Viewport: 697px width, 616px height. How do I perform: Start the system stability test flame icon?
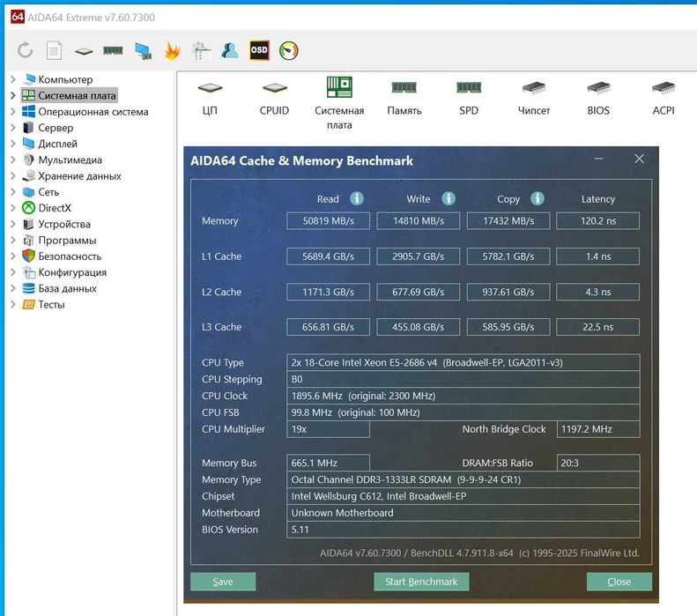173,50
